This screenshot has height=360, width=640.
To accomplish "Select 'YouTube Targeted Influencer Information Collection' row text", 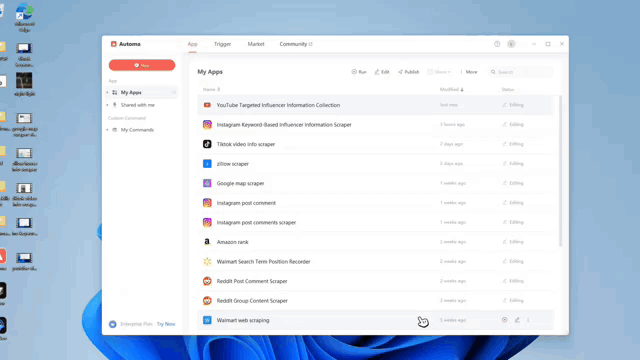I will [x=278, y=105].
